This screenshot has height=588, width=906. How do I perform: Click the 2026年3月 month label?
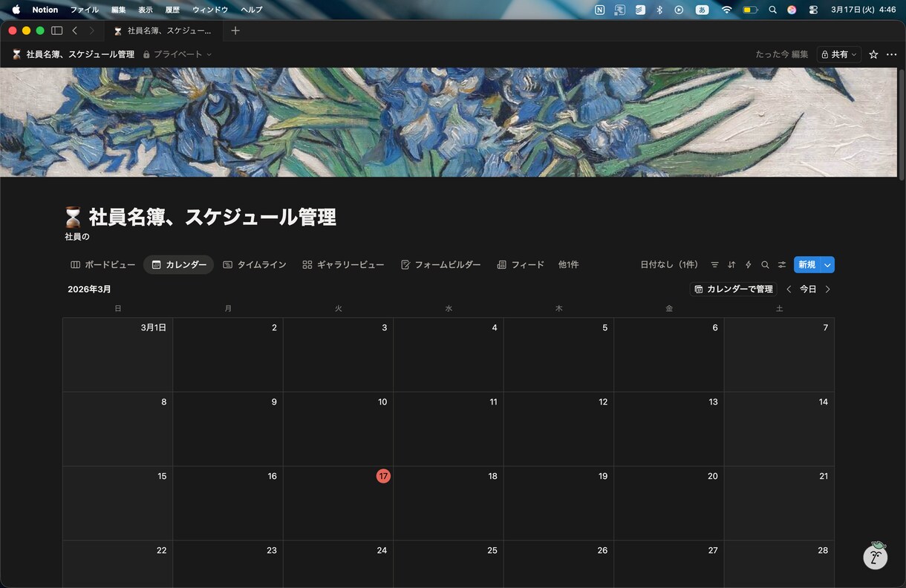89,289
